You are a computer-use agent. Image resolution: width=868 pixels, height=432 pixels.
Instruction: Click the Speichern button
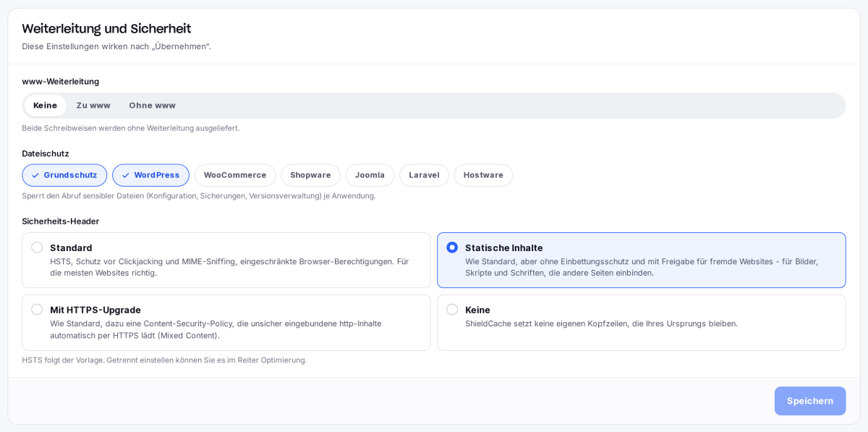click(x=810, y=401)
